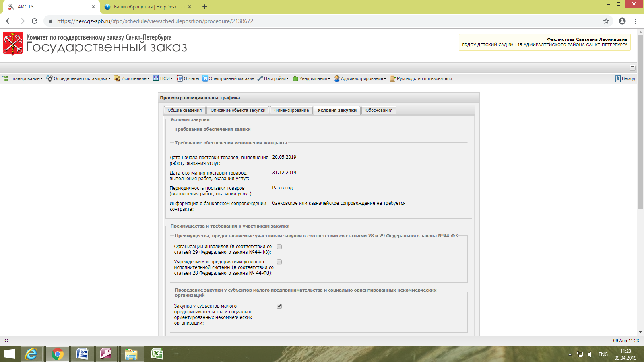Open a new browser tab
The image size is (644, 362).
click(205, 7)
